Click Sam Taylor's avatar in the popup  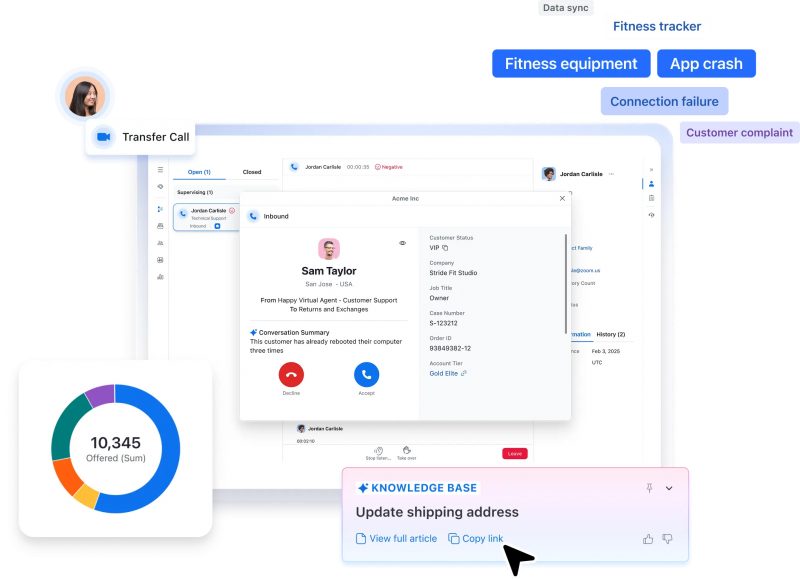click(329, 249)
